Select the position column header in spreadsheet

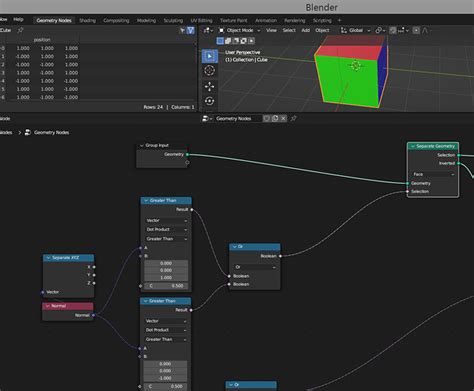tap(42, 40)
